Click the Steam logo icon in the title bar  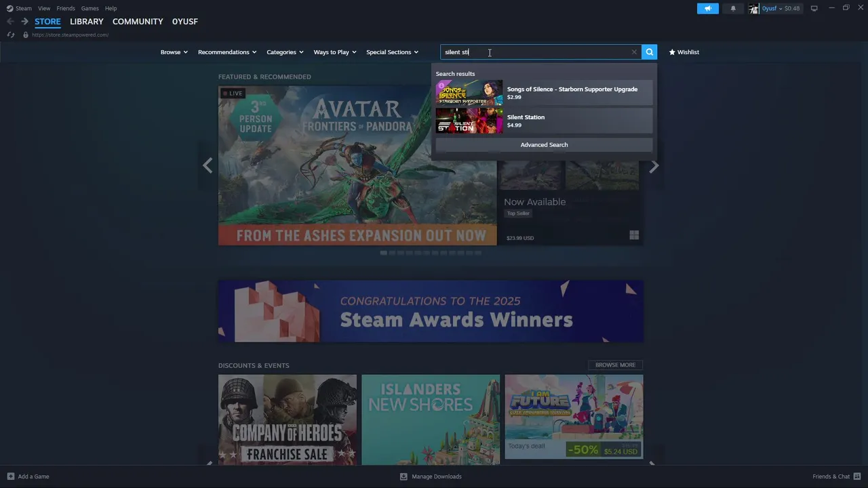coord(9,8)
